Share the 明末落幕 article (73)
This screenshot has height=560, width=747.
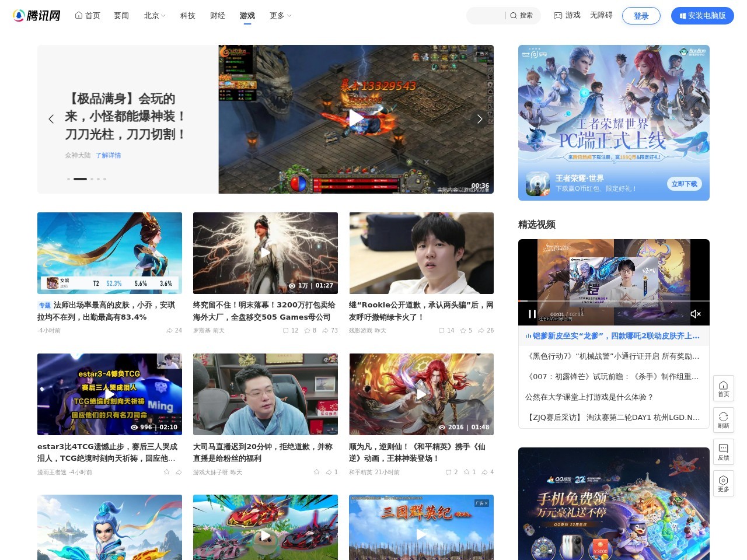[x=330, y=330]
